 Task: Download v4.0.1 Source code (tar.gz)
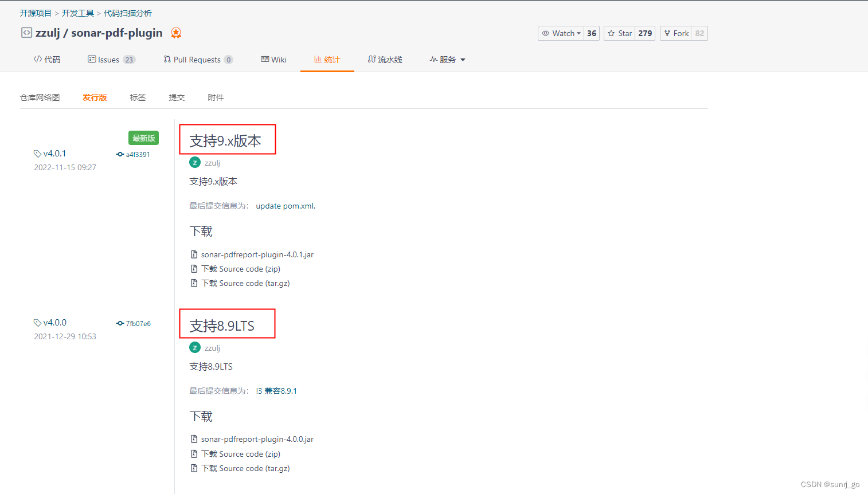tap(245, 283)
